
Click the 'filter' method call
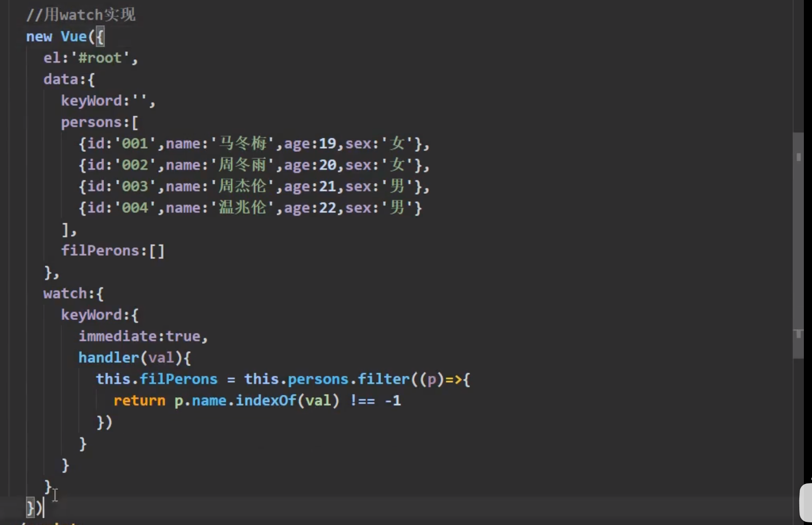click(383, 379)
